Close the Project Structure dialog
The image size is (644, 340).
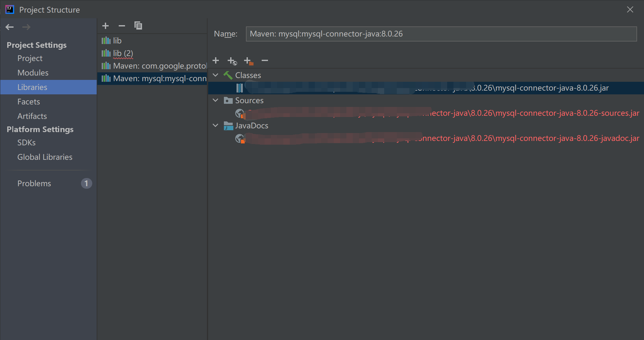click(630, 9)
